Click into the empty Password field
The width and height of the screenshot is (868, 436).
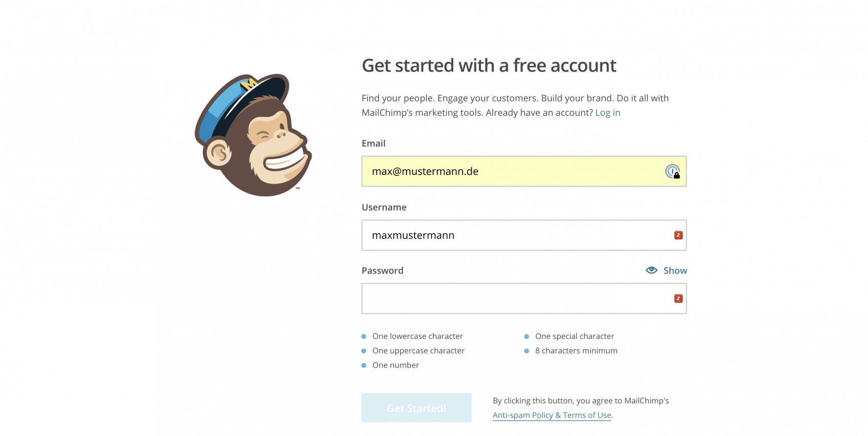524,299
